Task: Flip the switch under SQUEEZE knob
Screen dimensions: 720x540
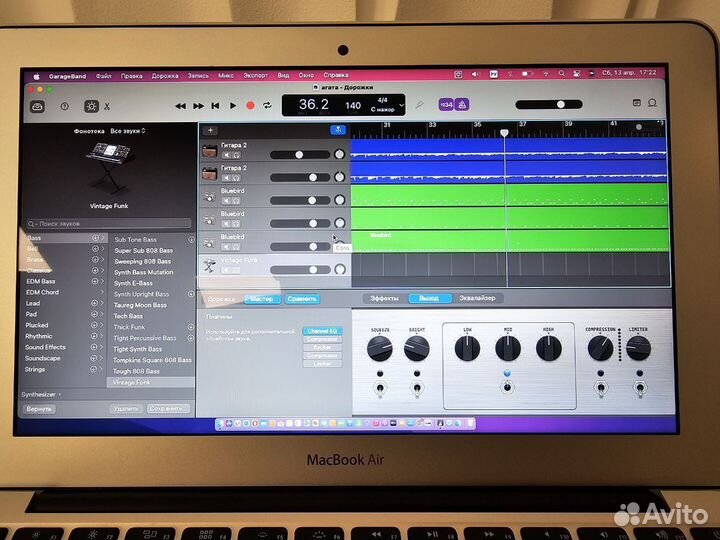Action: [x=380, y=389]
